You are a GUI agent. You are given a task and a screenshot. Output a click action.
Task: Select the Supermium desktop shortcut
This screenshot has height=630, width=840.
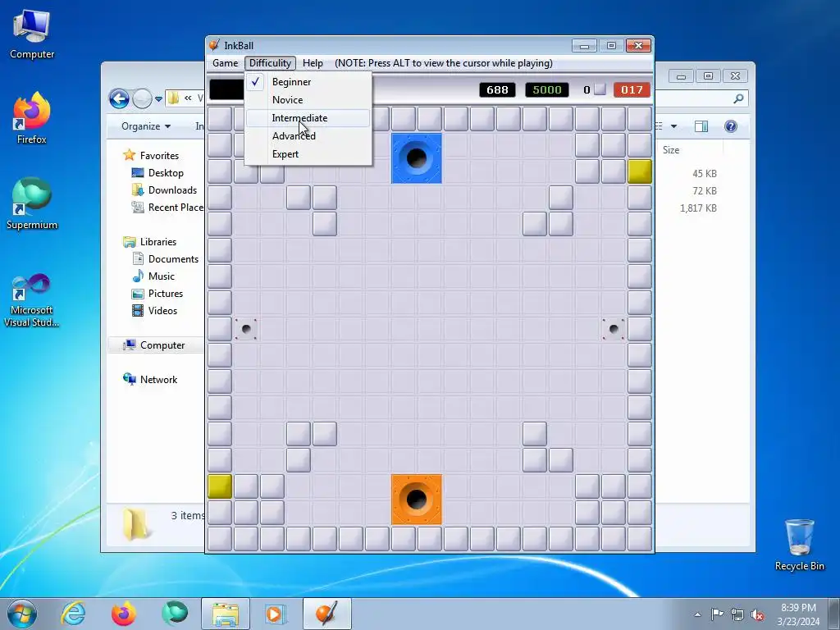coord(32,203)
